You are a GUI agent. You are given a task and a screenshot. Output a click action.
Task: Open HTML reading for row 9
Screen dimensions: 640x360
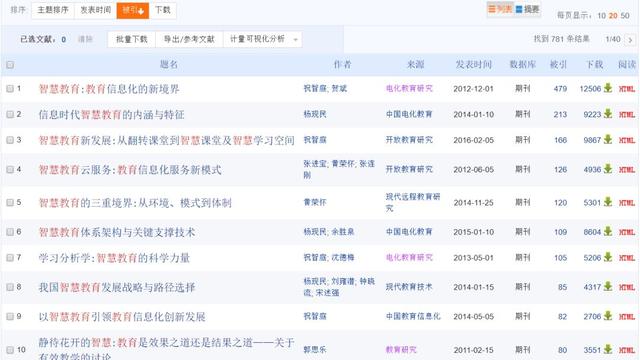click(627, 316)
